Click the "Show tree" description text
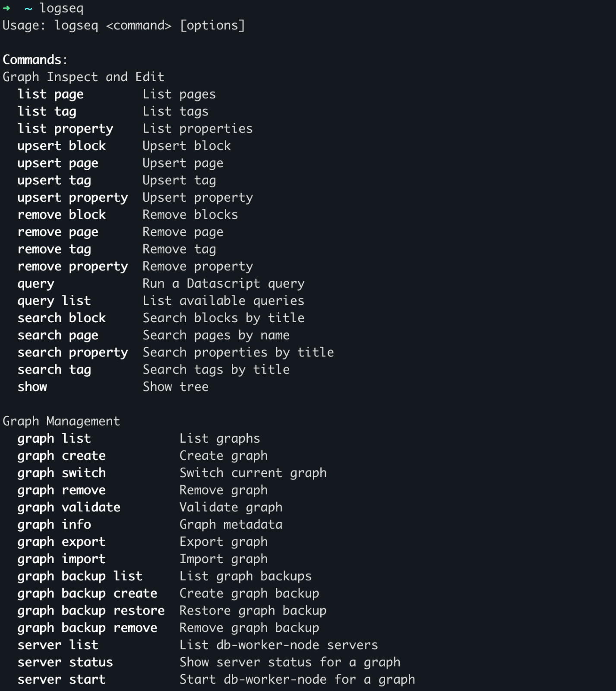 175,387
